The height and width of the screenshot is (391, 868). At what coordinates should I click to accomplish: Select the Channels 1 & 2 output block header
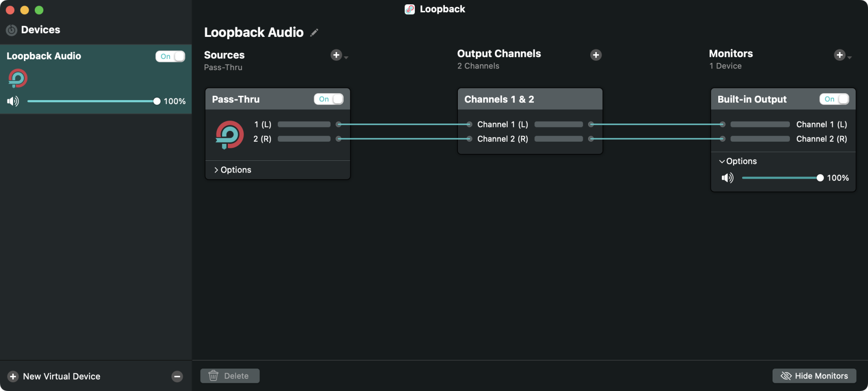(x=530, y=99)
